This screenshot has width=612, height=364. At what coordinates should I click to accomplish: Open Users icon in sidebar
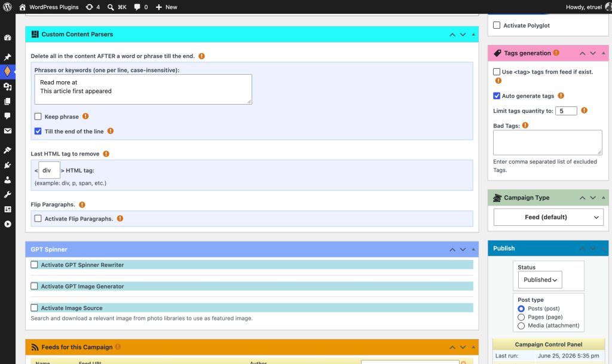click(7, 180)
